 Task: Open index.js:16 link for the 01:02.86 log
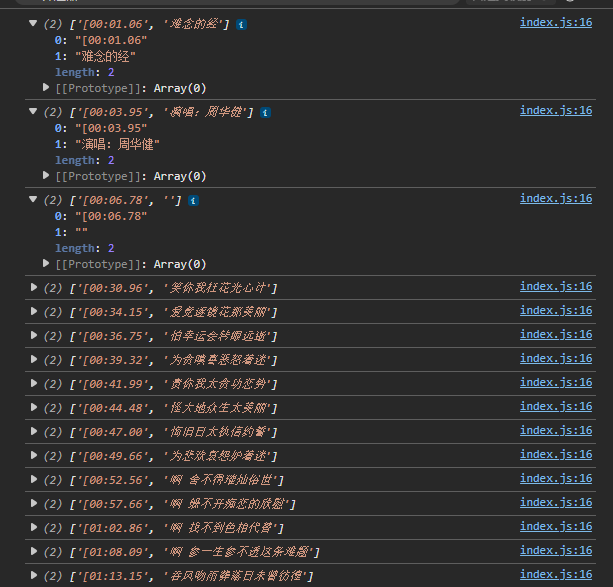point(556,526)
